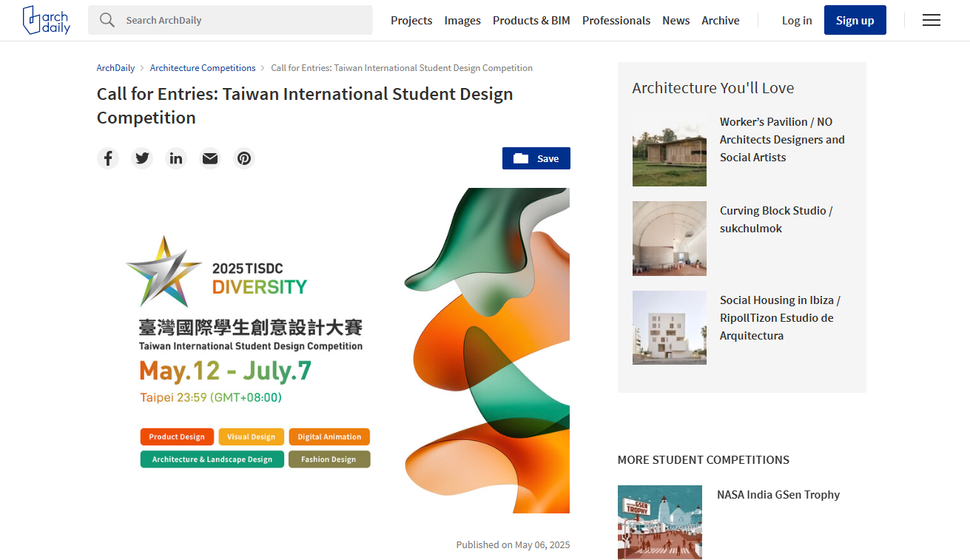Open the Professionals menu item
This screenshot has width=970, height=560.
[x=616, y=21]
